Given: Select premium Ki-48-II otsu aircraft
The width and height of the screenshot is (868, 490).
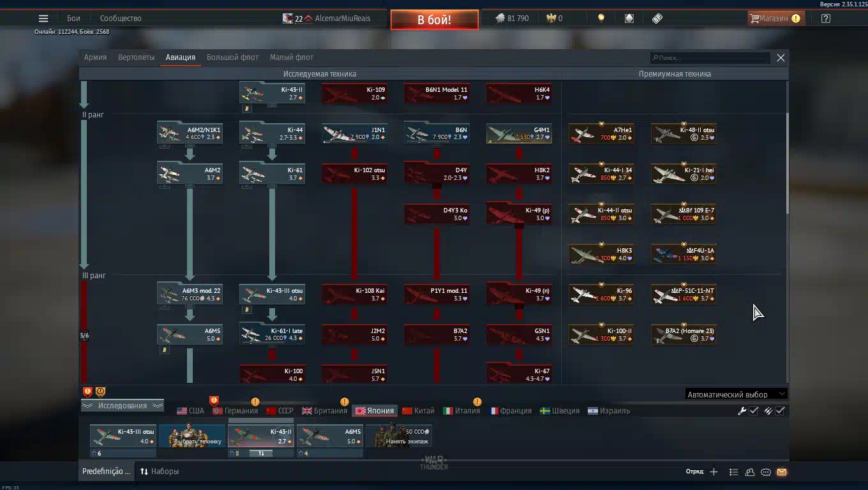Looking at the screenshot, I should pos(684,133).
